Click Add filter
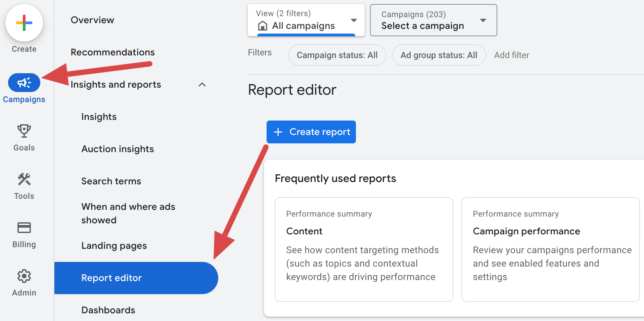 tap(512, 55)
